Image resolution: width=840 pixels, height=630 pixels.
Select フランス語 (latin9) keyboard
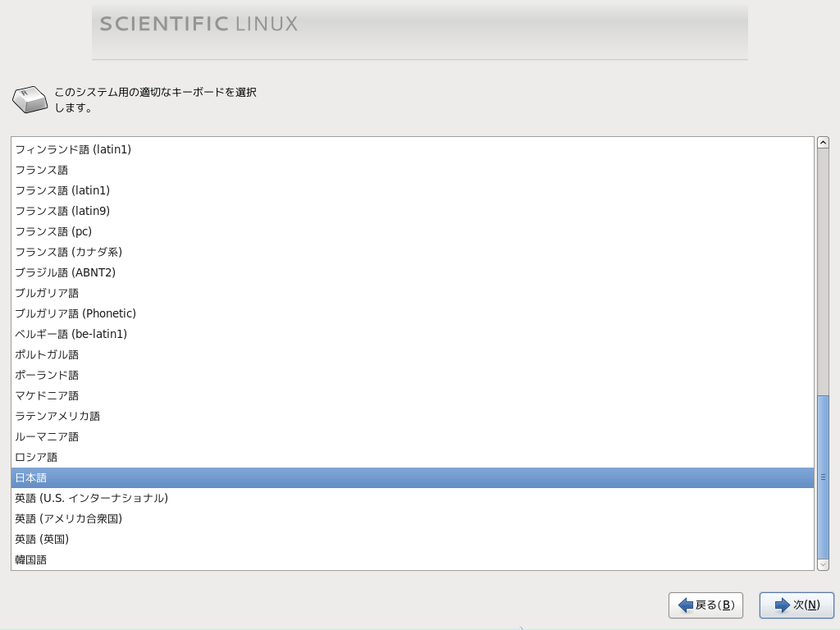412,211
